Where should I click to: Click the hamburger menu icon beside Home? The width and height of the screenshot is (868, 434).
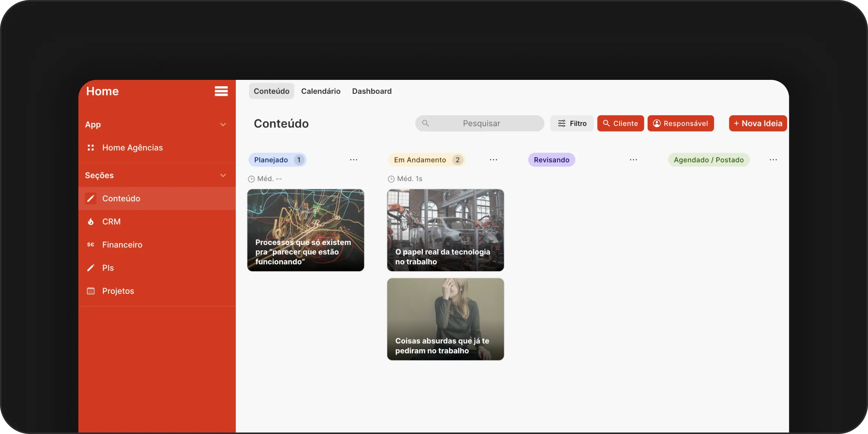221,91
